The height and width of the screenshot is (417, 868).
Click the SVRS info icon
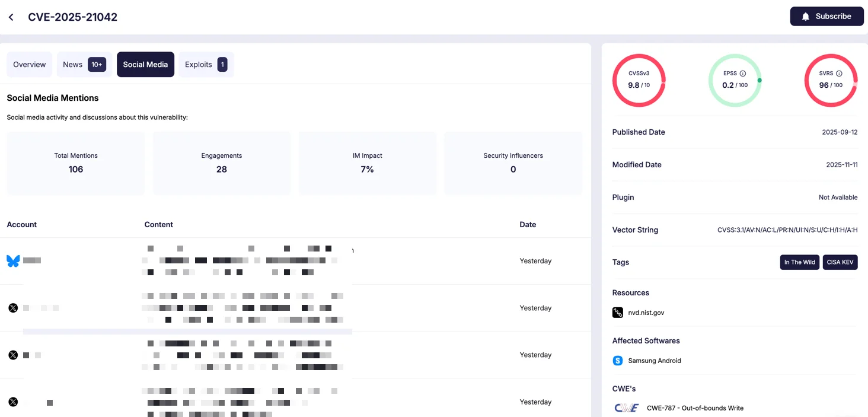coord(839,74)
